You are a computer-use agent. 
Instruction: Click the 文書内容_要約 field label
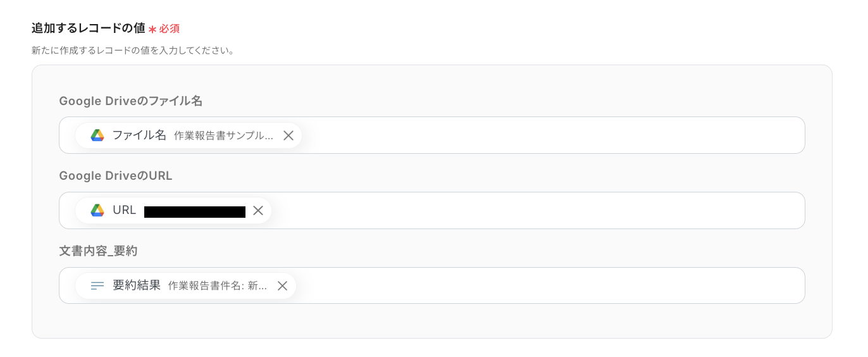click(98, 251)
